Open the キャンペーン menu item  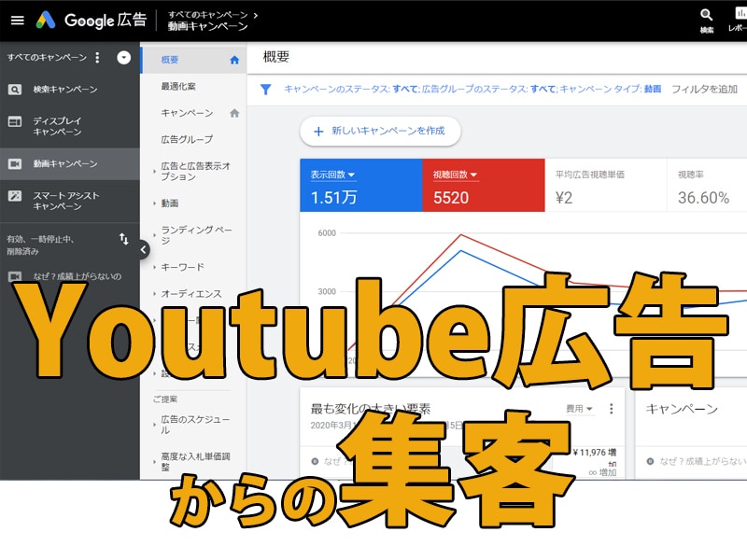pyautogui.click(x=187, y=113)
